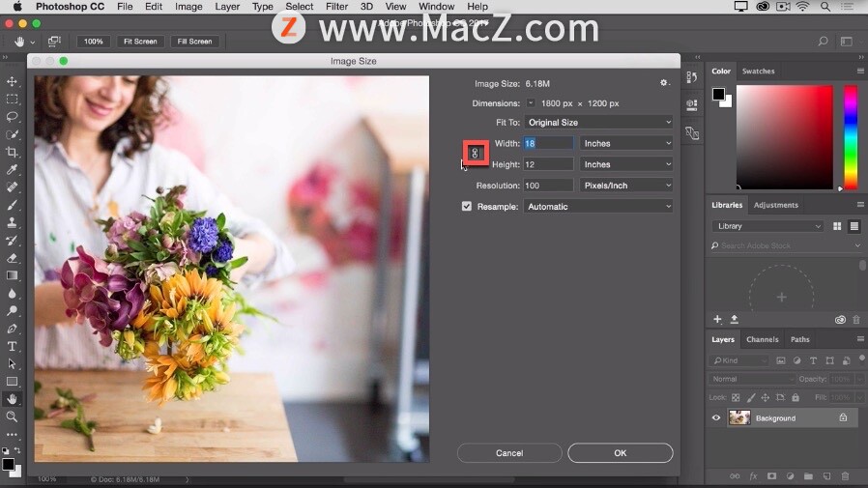This screenshot has height=488, width=868.
Task: Click the Creative Cloud sync icon in Libraries
Action: [840, 320]
